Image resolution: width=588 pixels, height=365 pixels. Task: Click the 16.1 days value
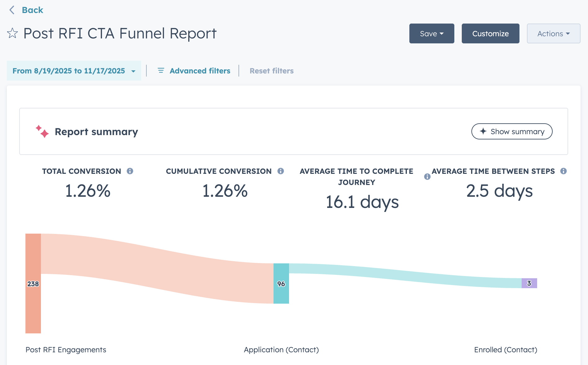(x=362, y=202)
